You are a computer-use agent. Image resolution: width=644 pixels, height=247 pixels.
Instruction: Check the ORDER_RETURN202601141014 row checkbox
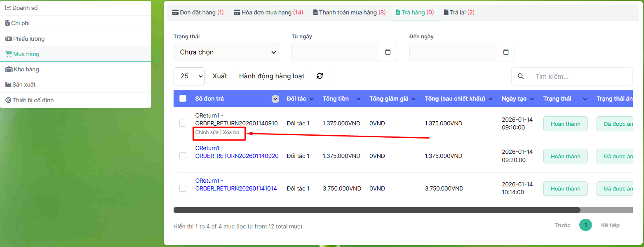[x=183, y=188]
